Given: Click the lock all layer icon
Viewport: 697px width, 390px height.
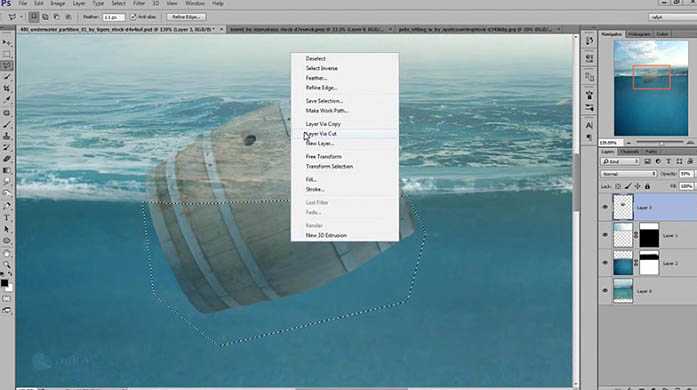Looking at the screenshot, I should (647, 186).
